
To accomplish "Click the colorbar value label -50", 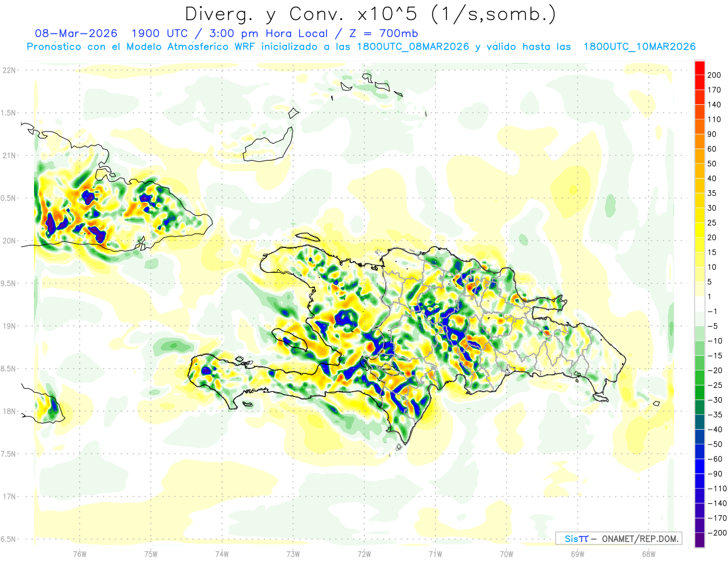I will pyautogui.click(x=712, y=444).
